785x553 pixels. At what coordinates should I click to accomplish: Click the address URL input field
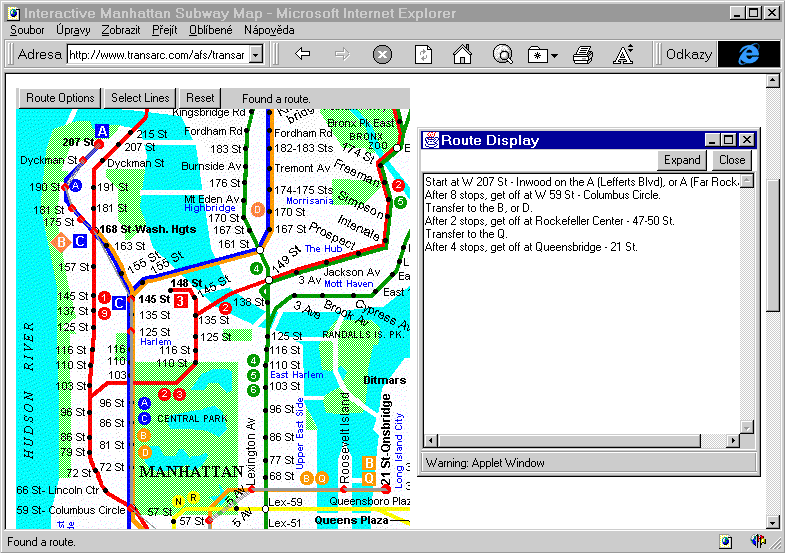[x=158, y=55]
